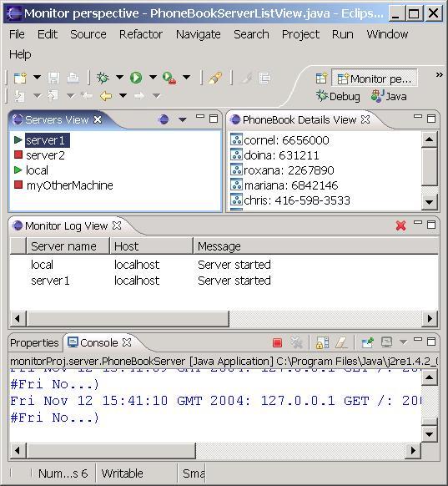Screen dimensions: 448x486
Task: Click the red X clear log icon
Action: pos(400,225)
